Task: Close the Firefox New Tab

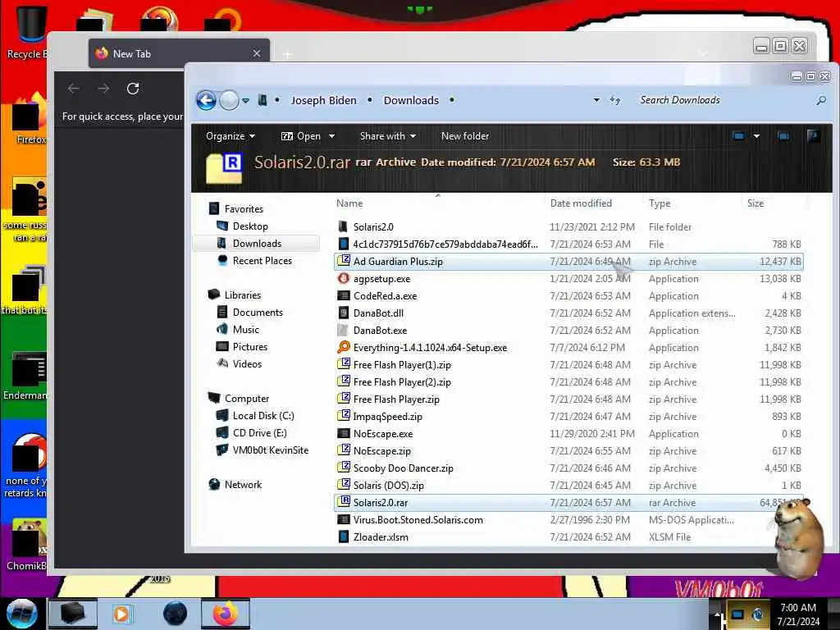Action: tap(257, 53)
